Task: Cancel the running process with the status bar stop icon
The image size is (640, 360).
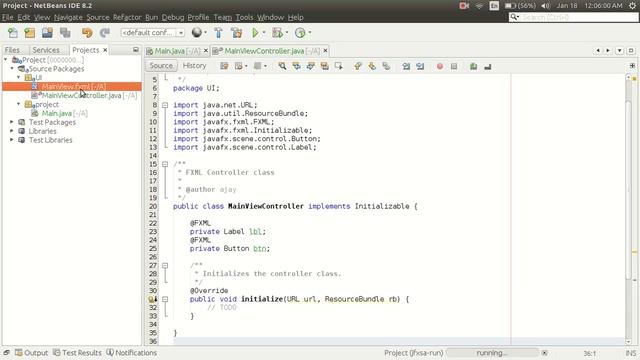Action: pos(544,353)
